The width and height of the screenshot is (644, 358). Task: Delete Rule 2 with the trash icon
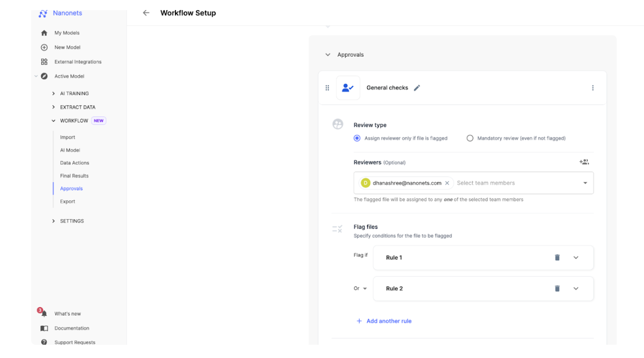click(557, 289)
